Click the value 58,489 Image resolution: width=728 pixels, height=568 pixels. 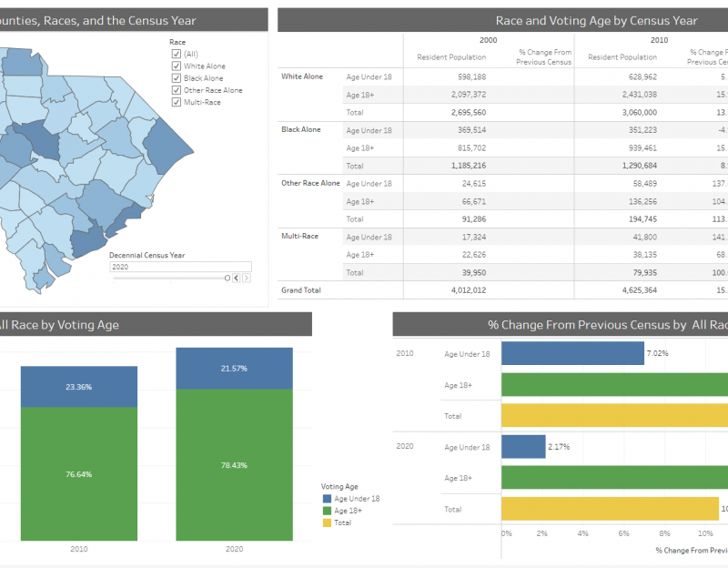tap(645, 184)
